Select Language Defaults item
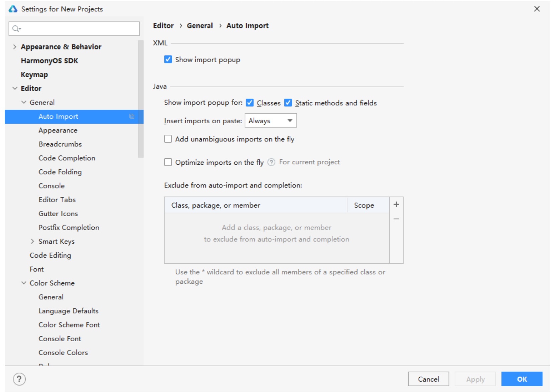This screenshot has height=392, width=555. point(68,311)
